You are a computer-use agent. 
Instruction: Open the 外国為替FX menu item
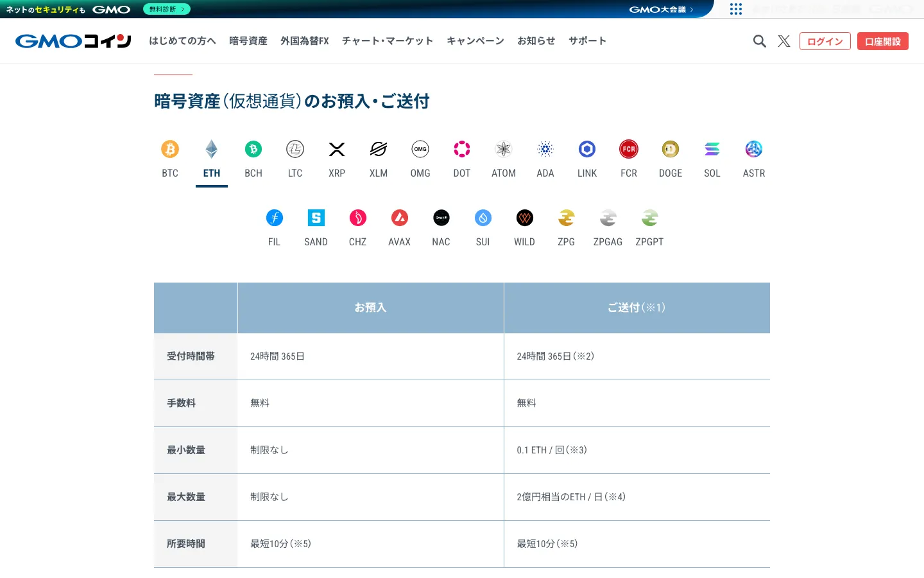click(x=305, y=41)
